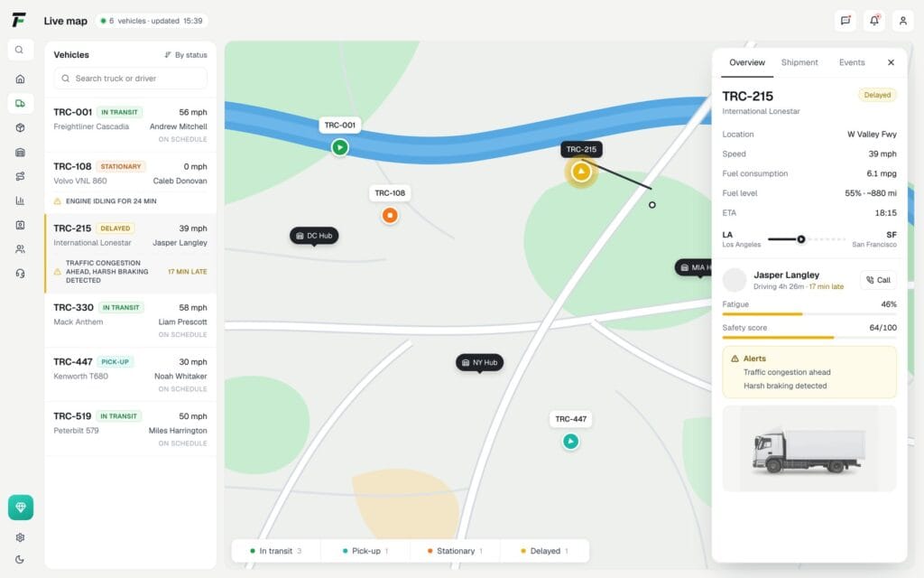This screenshot has height=578, width=924.
Task: Open settings gear icon in the sidebar
Action: (20, 537)
